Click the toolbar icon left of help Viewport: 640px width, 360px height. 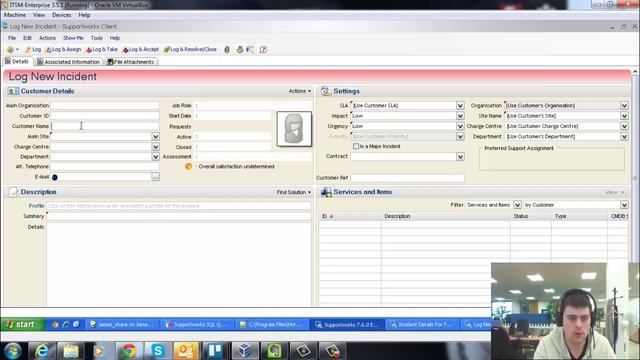[250, 49]
